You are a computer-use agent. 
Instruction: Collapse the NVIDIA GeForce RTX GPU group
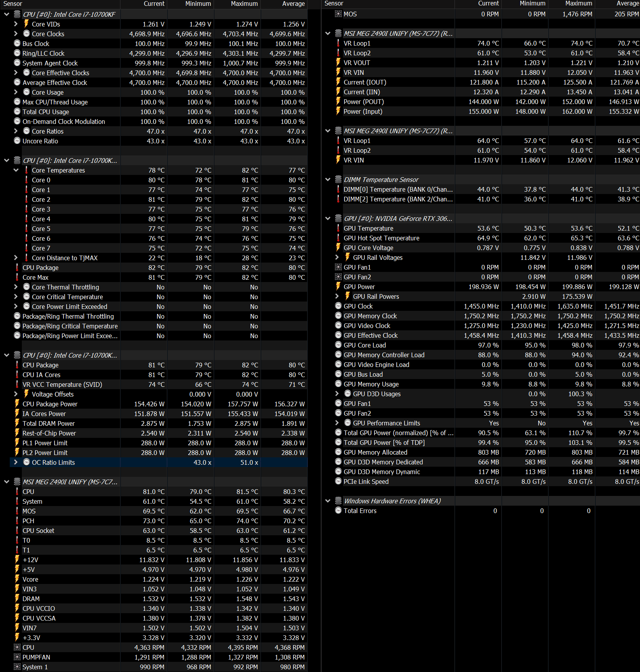click(328, 219)
